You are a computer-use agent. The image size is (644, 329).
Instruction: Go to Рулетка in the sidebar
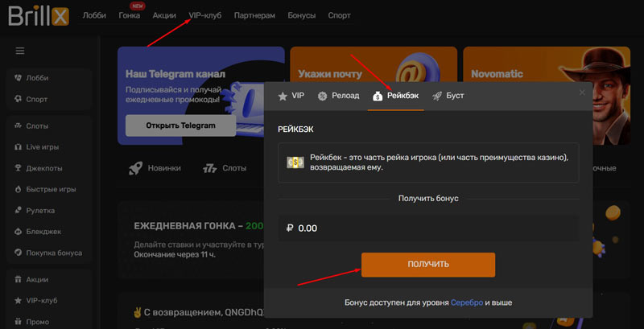pyautogui.click(x=40, y=210)
